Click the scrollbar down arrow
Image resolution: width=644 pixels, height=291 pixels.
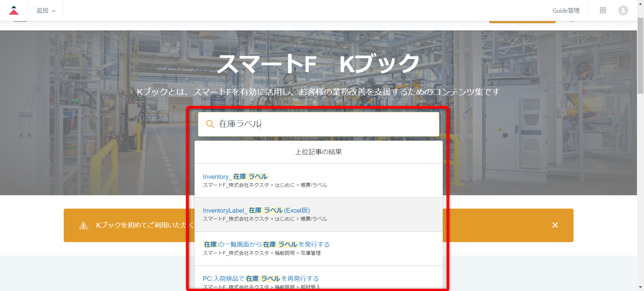(x=640, y=287)
